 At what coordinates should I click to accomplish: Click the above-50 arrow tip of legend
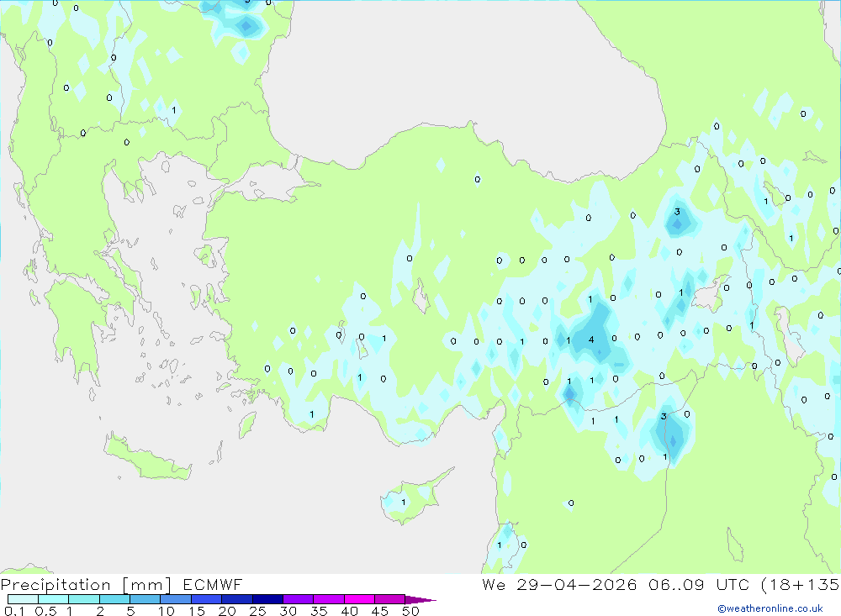click(x=420, y=600)
